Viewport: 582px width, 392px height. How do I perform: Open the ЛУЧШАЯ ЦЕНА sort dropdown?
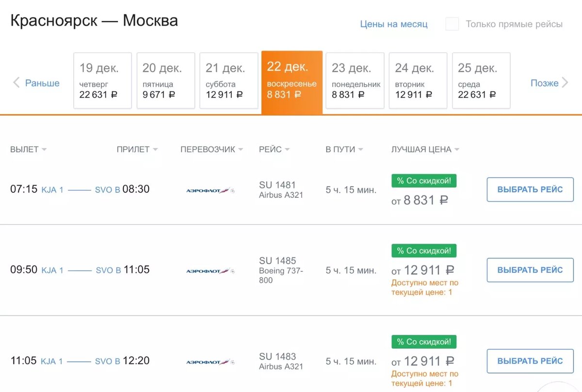(424, 149)
